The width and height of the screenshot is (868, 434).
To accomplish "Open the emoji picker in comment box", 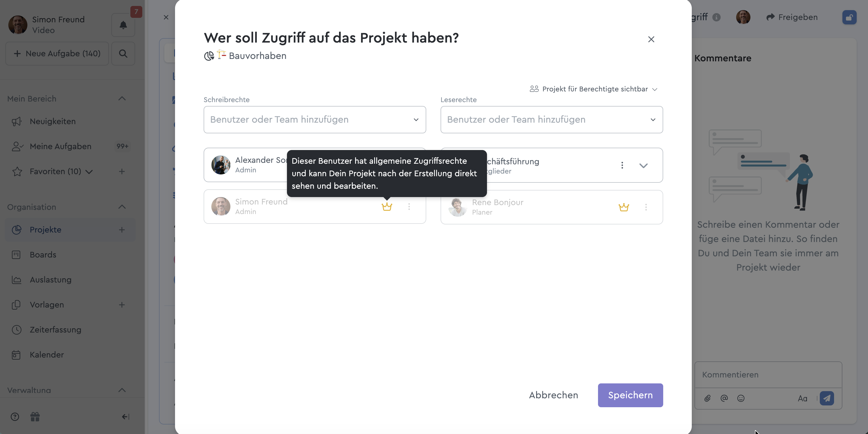I will click(x=741, y=398).
